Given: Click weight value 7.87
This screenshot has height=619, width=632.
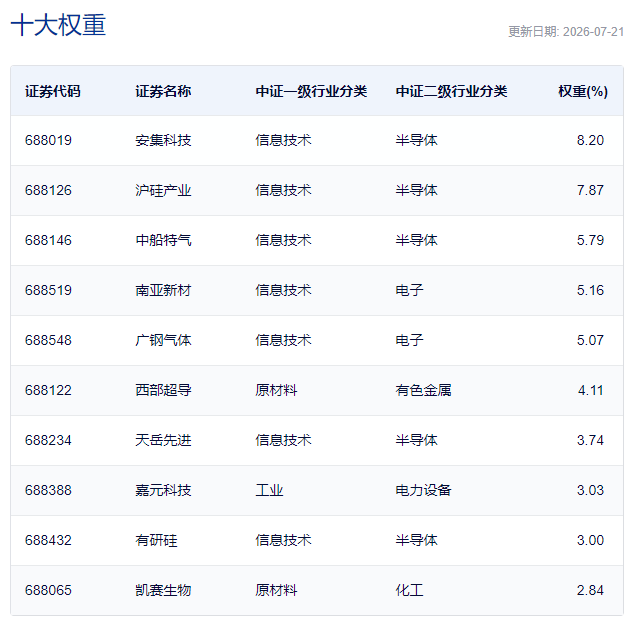Looking at the screenshot, I should tap(590, 190).
